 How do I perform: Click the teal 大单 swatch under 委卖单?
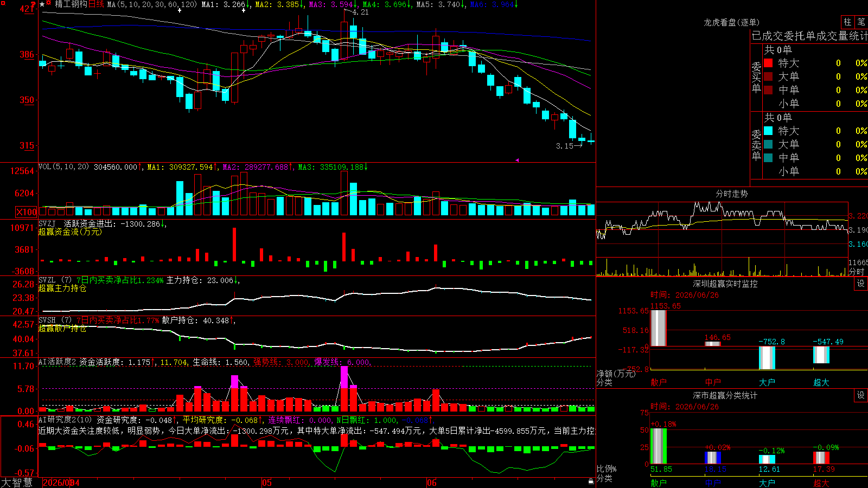768,144
